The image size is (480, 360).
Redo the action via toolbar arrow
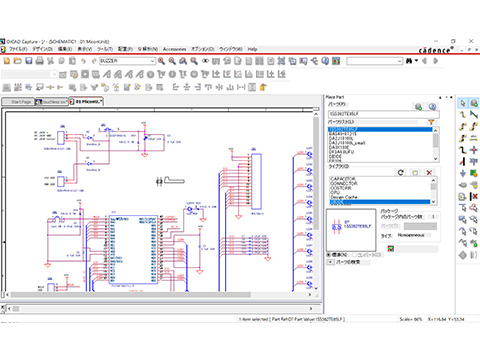[x=94, y=61]
